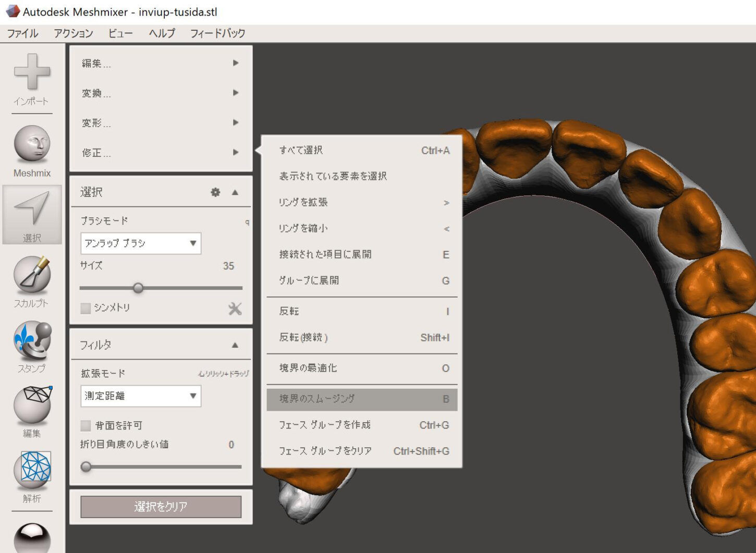Open the アンラップ ブラシ brush mode dropdown
This screenshot has height=553, width=756.
click(x=141, y=243)
